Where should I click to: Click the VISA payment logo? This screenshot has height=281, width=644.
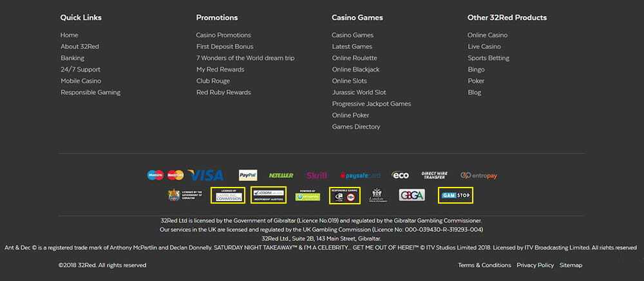(206, 175)
